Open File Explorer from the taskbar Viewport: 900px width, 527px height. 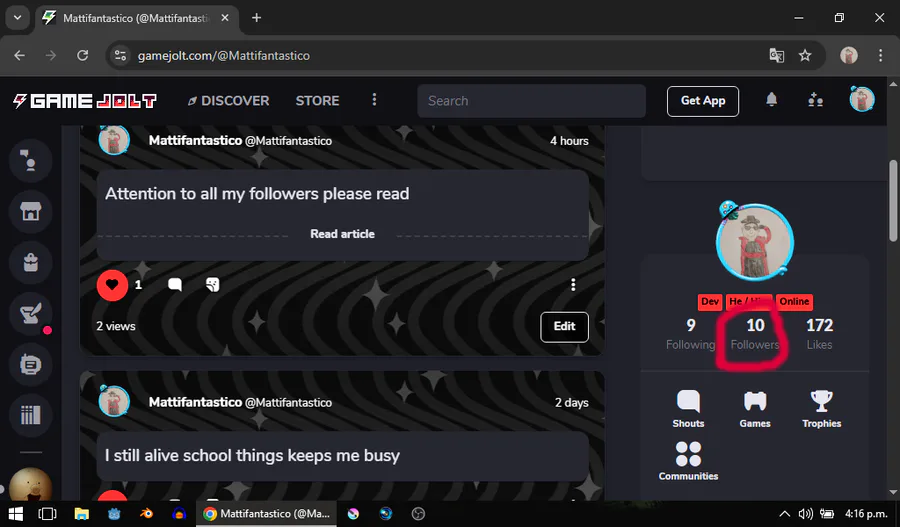82,514
